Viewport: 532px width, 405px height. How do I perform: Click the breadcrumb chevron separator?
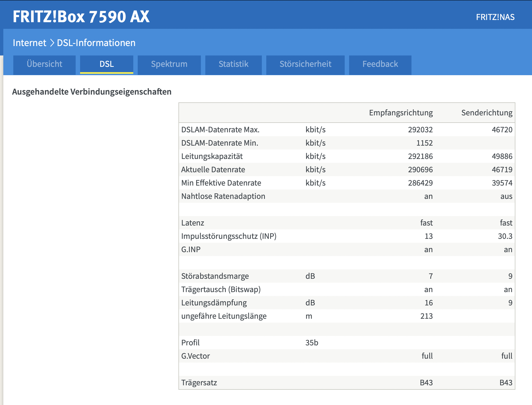click(52, 43)
